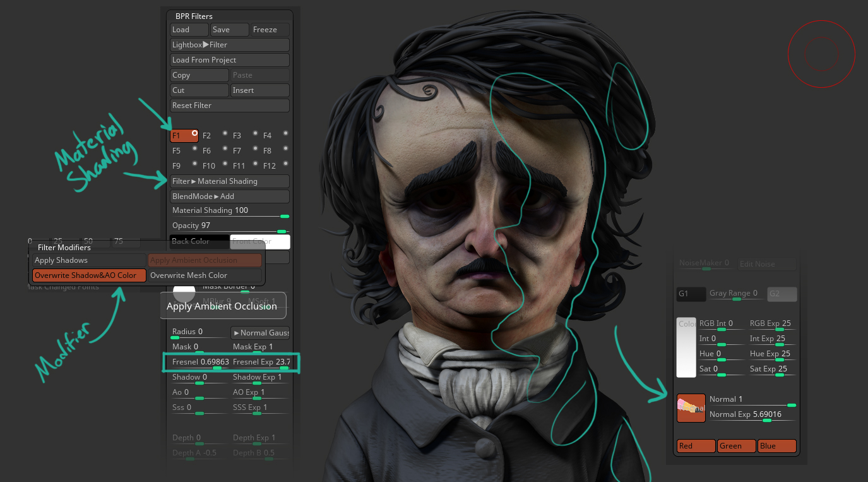This screenshot has height=482, width=868.
Task: Select the F10 filter slot
Action: click(210, 166)
